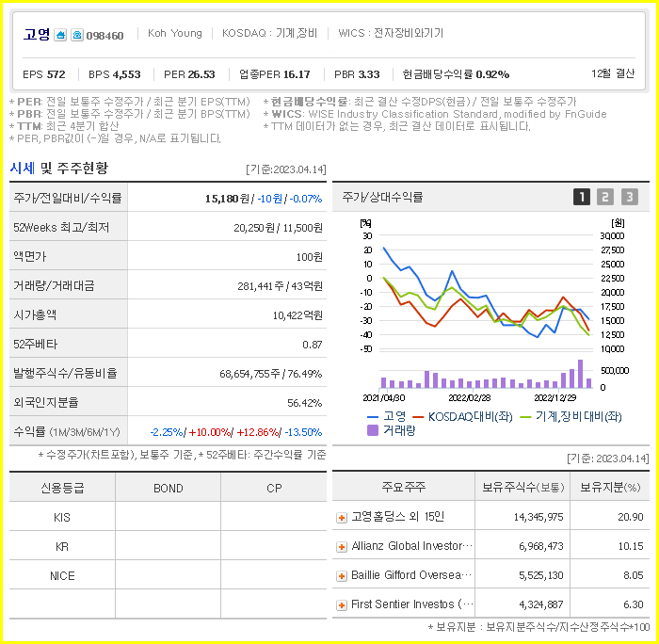This screenshot has width=659, height=644.
Task: Select the stock code 098460
Action: [x=105, y=36]
